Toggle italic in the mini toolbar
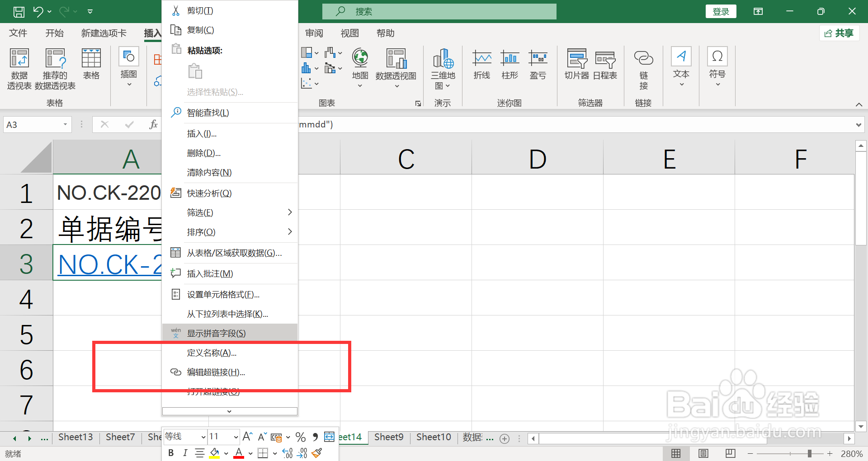The height and width of the screenshot is (461, 868). pos(185,452)
